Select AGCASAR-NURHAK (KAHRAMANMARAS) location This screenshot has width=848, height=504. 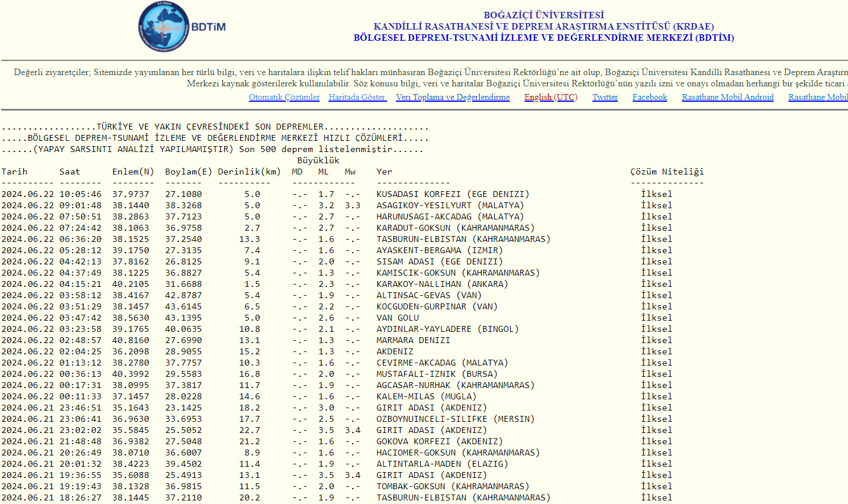pos(456,385)
